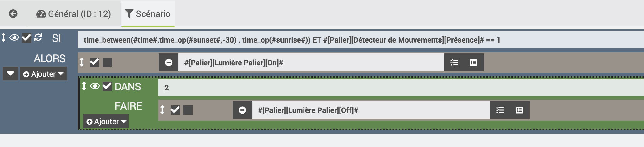644x147 pixels.
Task: Toggle eye visibility on the DANS block
Action: (95, 86)
